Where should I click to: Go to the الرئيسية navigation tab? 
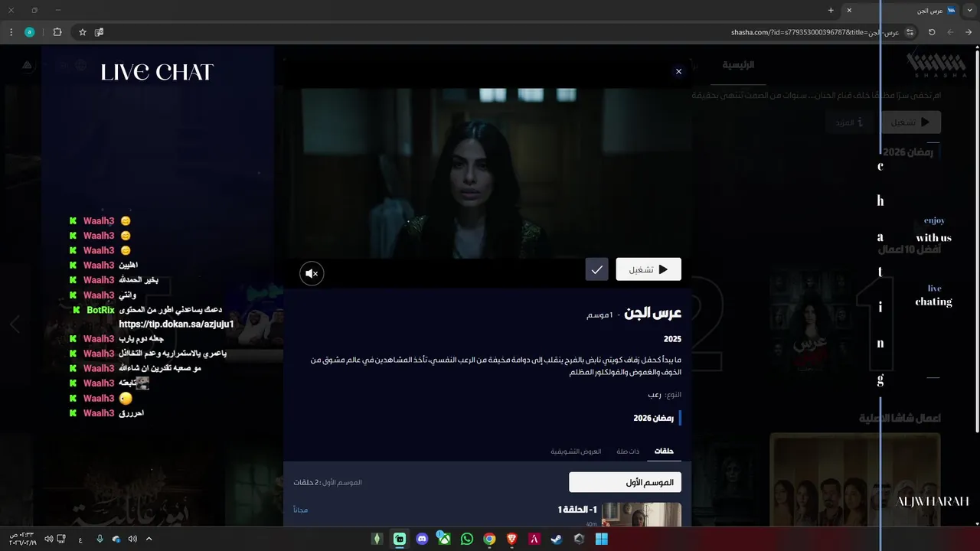click(738, 65)
